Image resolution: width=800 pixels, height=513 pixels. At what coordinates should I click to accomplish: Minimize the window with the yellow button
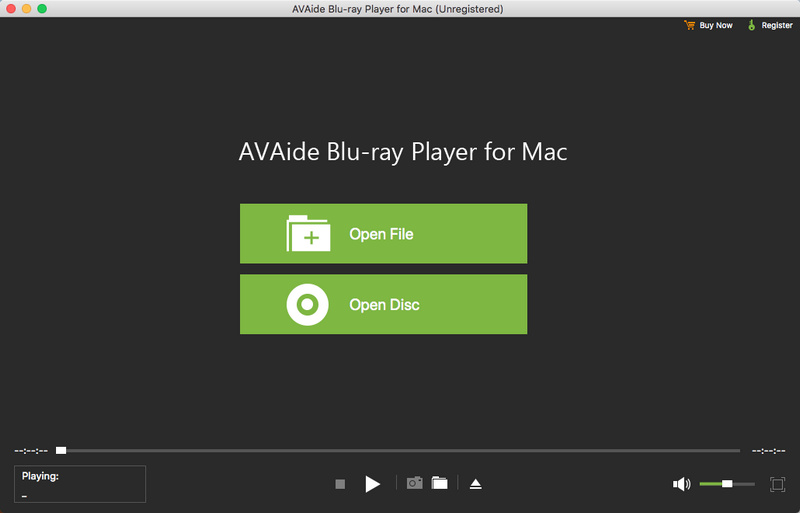pos(27,9)
